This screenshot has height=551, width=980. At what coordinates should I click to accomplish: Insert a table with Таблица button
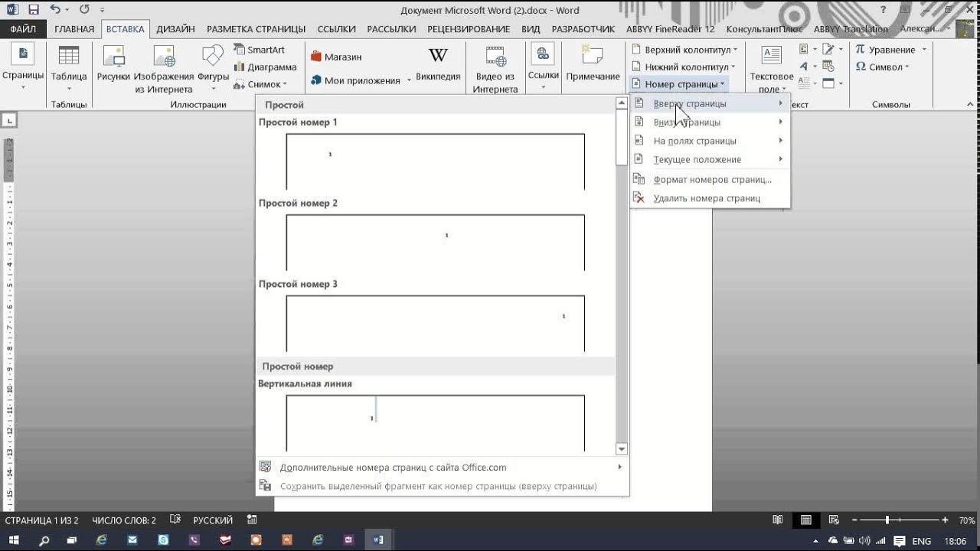click(69, 67)
